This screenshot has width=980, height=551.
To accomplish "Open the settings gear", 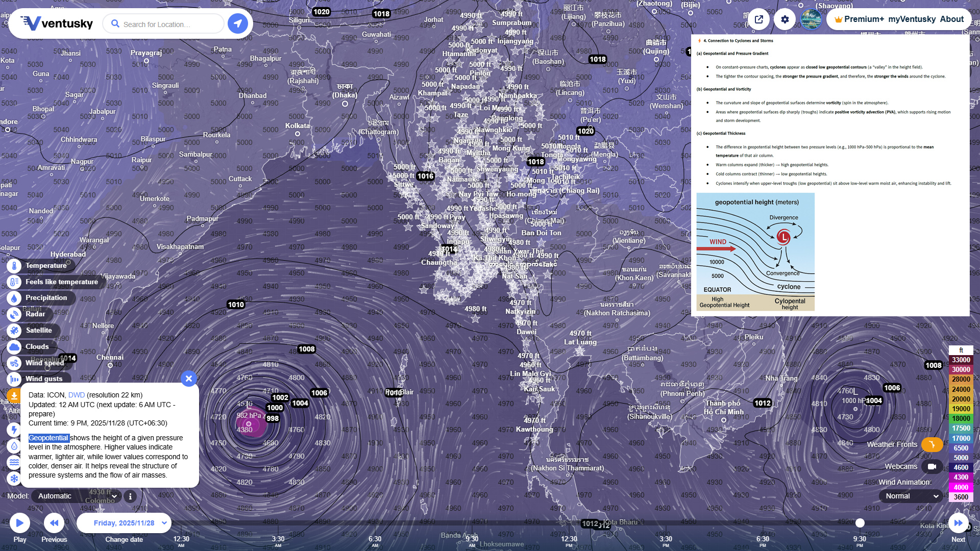I will pos(785,19).
